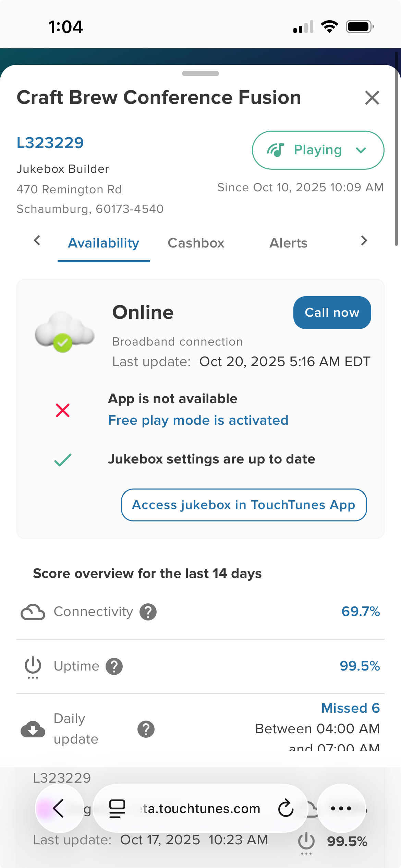
Task: Switch to the Cashbox tab
Action: click(x=196, y=243)
